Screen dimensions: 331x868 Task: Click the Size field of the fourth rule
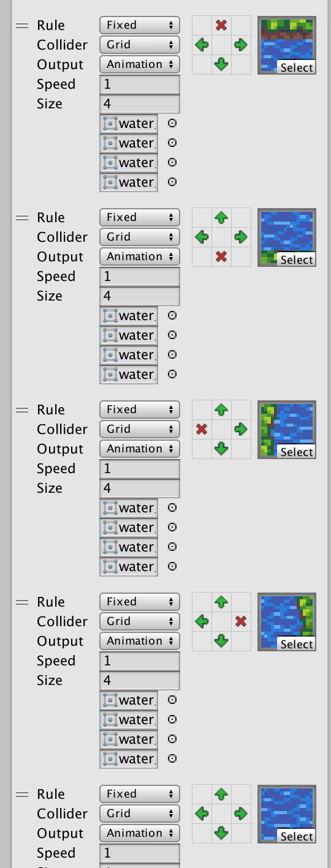coord(140,681)
